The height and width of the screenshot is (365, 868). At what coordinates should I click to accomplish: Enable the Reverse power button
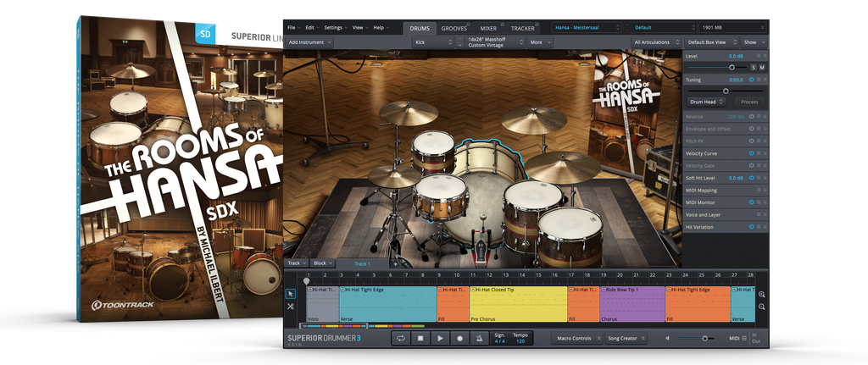(752, 117)
